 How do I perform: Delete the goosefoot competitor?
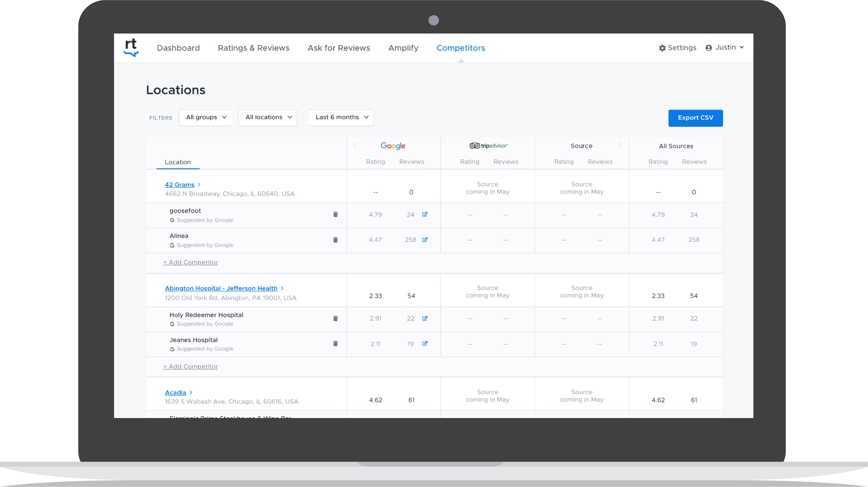coord(335,215)
